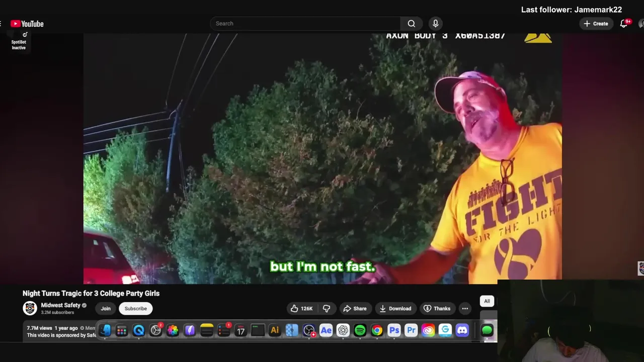The width and height of the screenshot is (644, 362).
Task: Launch Adobe Photoshop from the dock
Action: point(394,330)
